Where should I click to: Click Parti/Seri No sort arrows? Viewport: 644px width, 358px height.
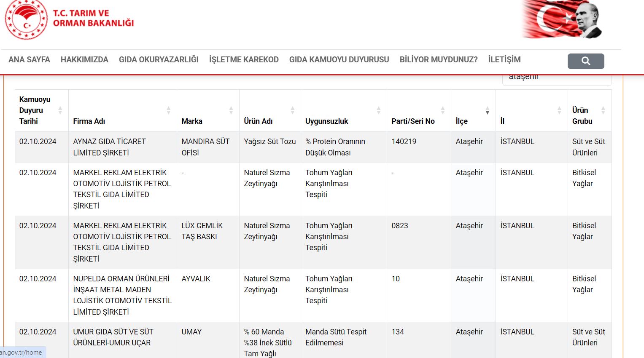coord(442,110)
